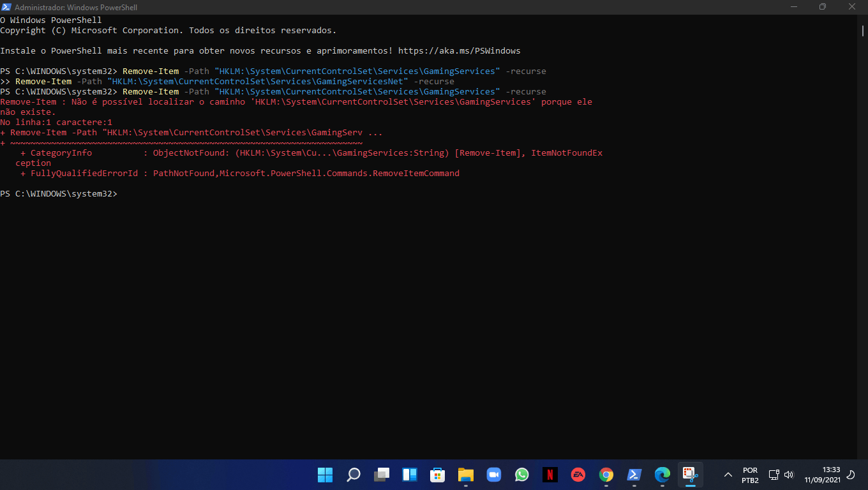Switch to Google Chrome
The height and width of the screenshot is (490, 868).
[x=606, y=475]
